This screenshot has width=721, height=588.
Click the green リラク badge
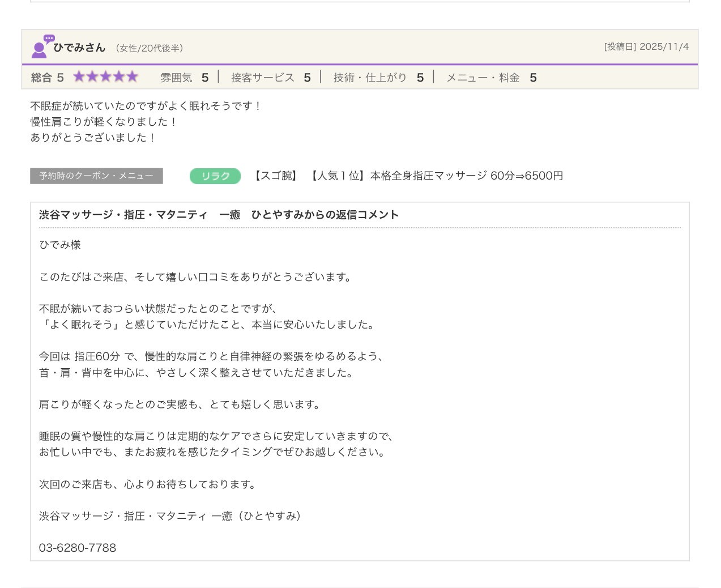click(215, 176)
